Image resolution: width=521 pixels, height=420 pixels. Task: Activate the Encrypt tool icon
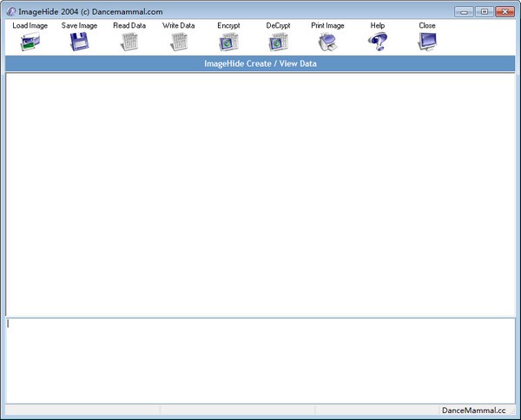click(x=229, y=42)
